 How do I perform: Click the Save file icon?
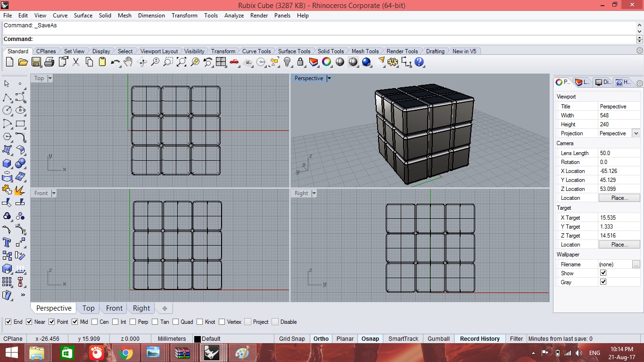36,62
